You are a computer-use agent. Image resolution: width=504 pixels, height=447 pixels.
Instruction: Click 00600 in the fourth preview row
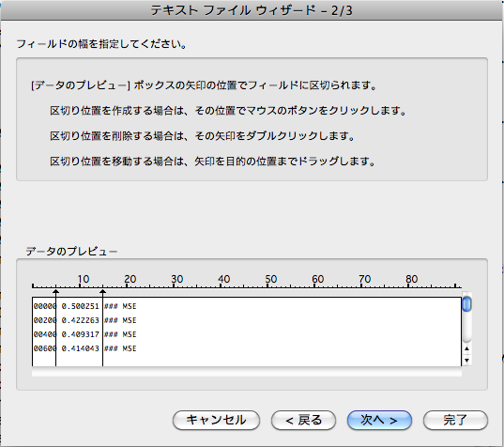(45, 348)
